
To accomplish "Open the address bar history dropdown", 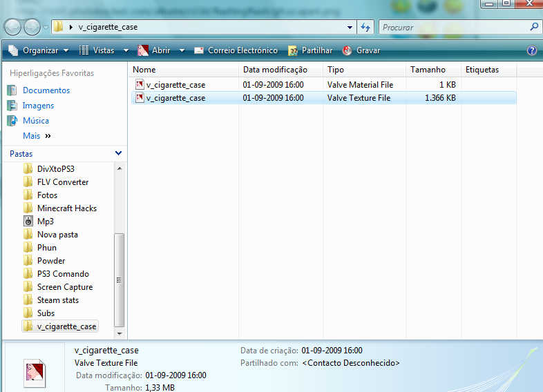I will tap(350, 28).
